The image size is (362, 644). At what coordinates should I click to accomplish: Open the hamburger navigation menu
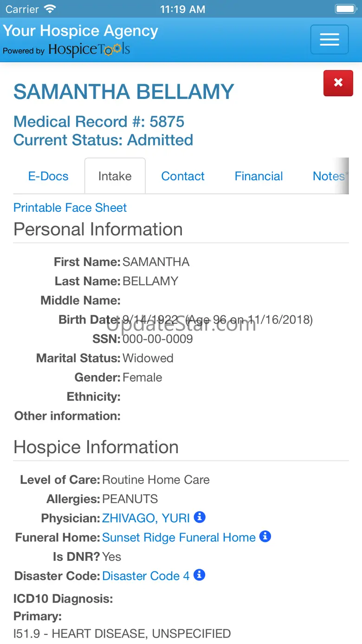tap(329, 39)
